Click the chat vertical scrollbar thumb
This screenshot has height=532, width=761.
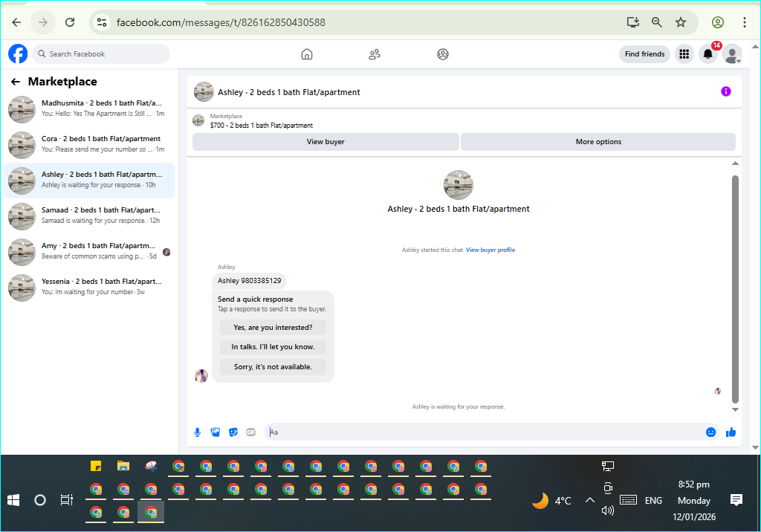click(x=735, y=289)
